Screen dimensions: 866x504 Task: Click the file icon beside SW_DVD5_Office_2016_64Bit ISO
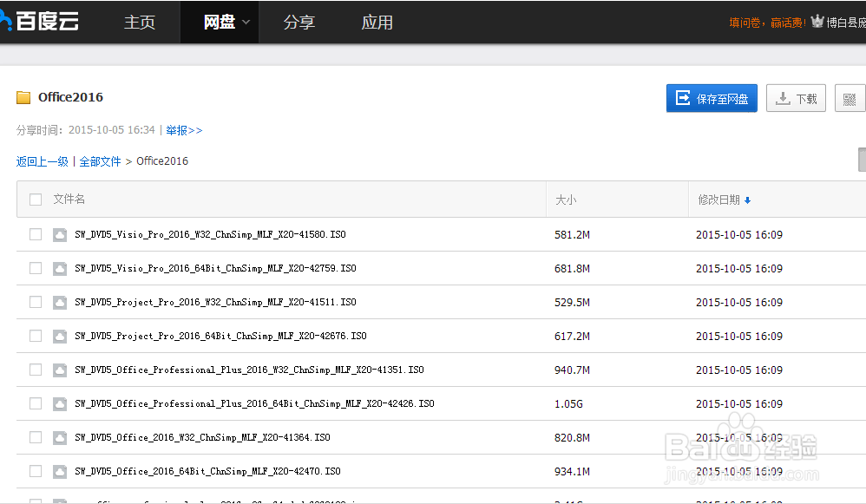(59, 471)
